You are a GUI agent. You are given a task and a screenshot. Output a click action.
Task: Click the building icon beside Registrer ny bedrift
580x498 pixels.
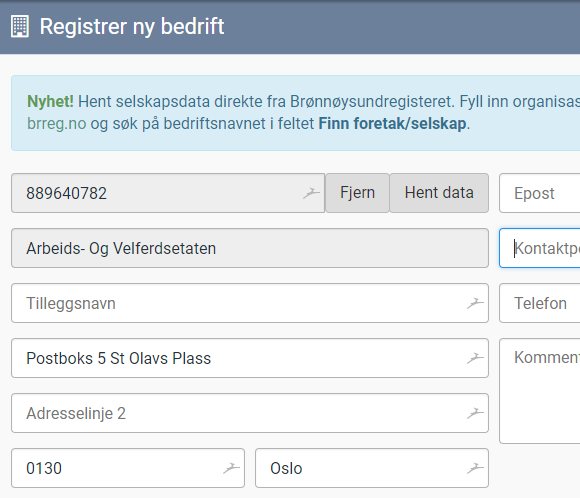click(20, 26)
